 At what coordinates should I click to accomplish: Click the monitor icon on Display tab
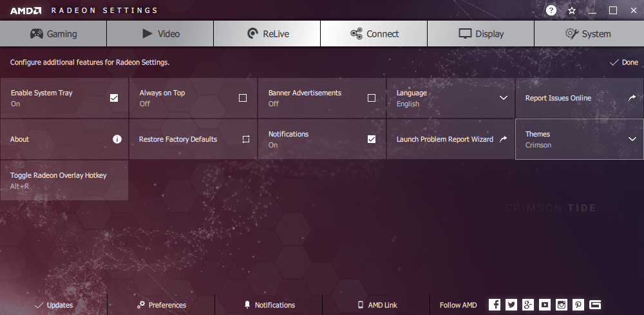point(465,33)
